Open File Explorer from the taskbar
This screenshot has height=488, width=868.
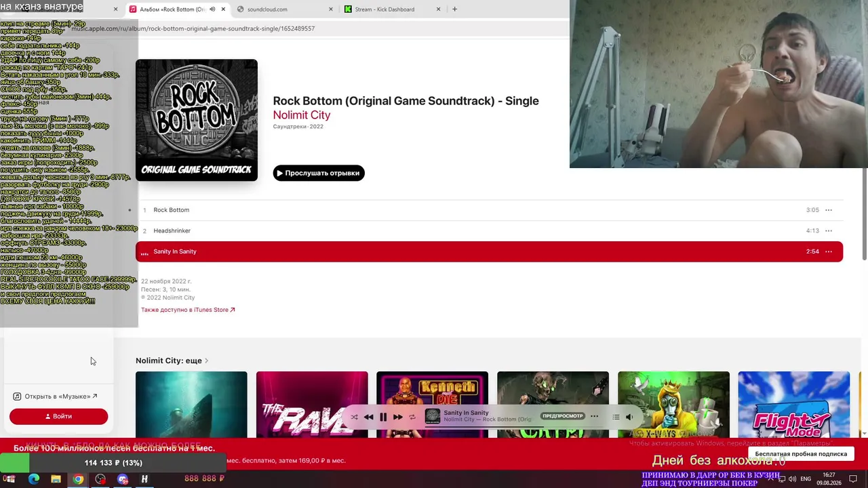[56, 479]
